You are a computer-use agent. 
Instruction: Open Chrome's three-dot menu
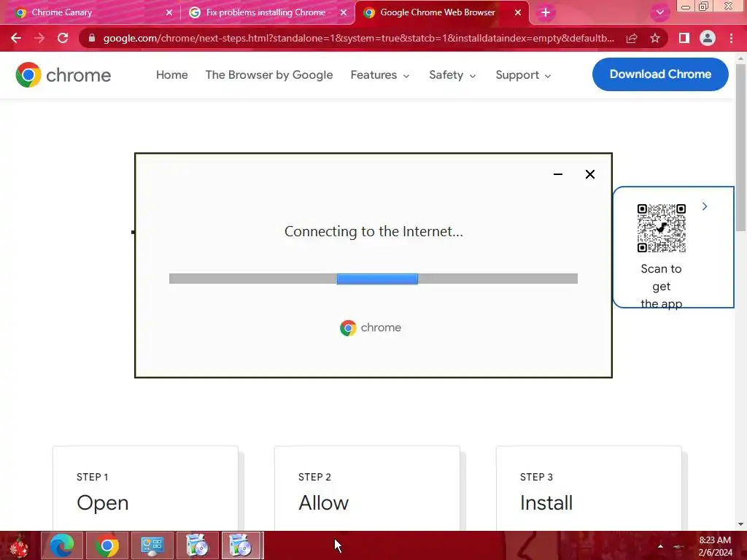click(731, 38)
